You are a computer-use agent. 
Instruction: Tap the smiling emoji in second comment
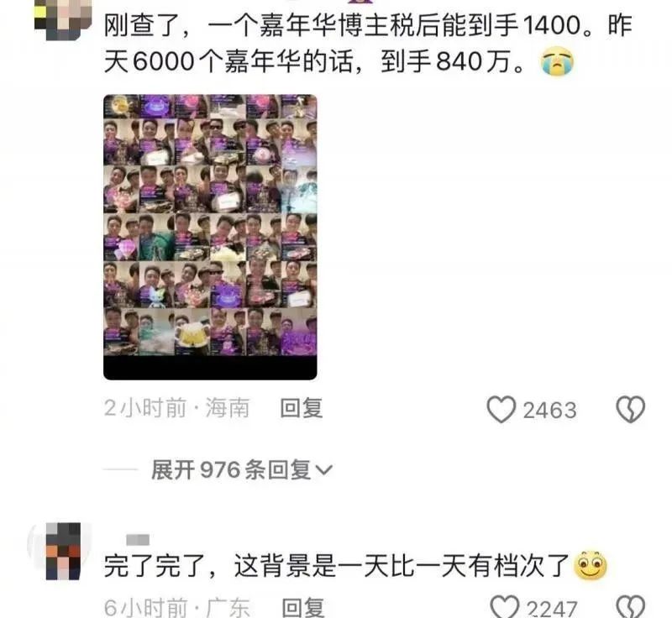(x=592, y=565)
